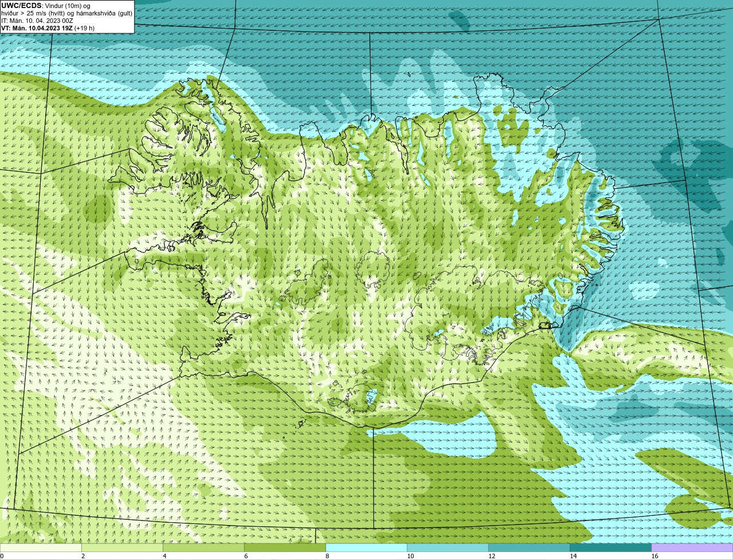This screenshot has width=733, height=560.
Task: Click the 2–4 m/s light green legend swatch
Action: coord(122,547)
